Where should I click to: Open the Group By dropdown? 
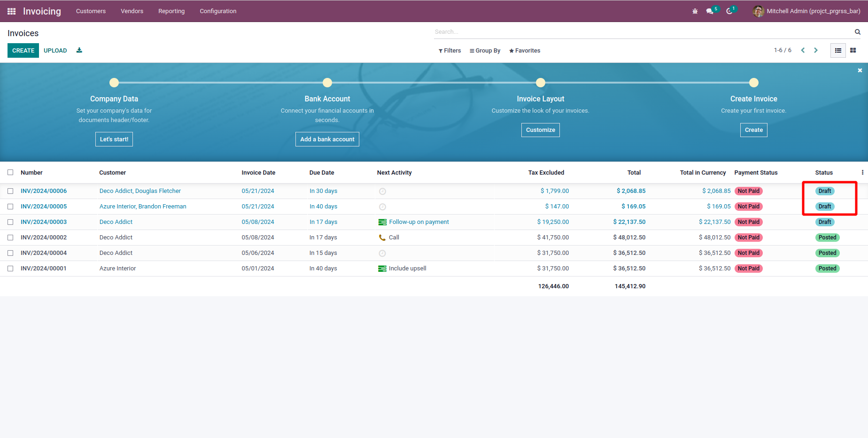pyautogui.click(x=485, y=51)
